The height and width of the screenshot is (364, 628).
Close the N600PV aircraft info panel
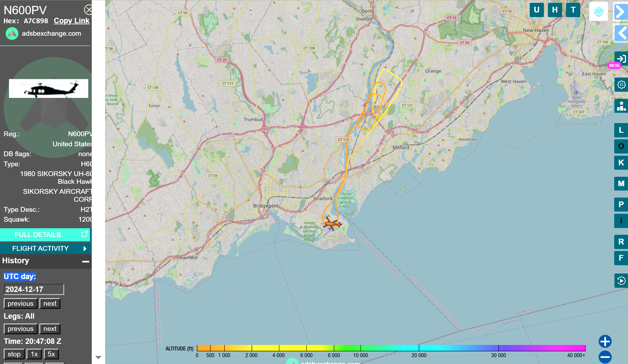[x=88, y=10]
